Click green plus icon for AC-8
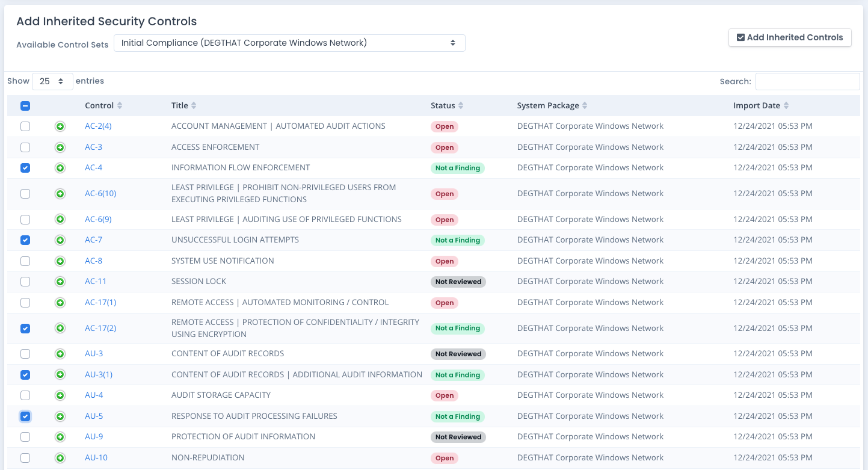 coord(60,261)
